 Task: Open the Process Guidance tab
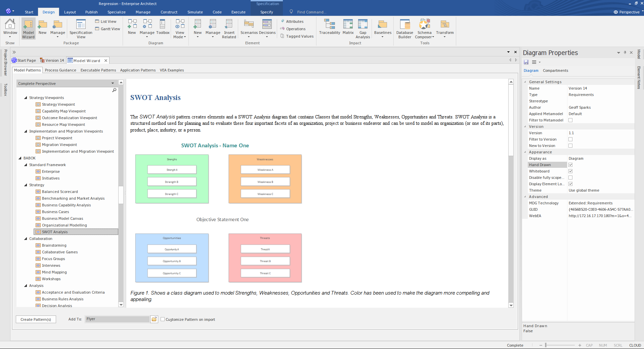click(x=60, y=70)
